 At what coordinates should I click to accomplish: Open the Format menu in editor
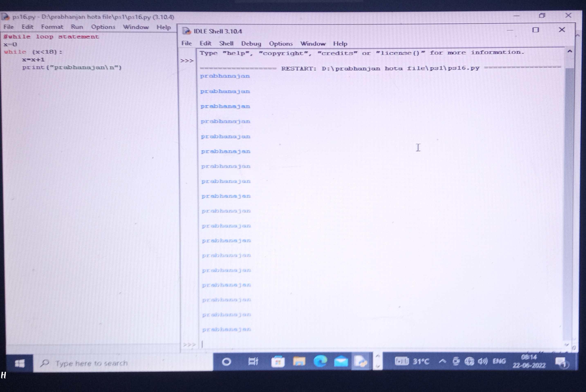pos(52,27)
